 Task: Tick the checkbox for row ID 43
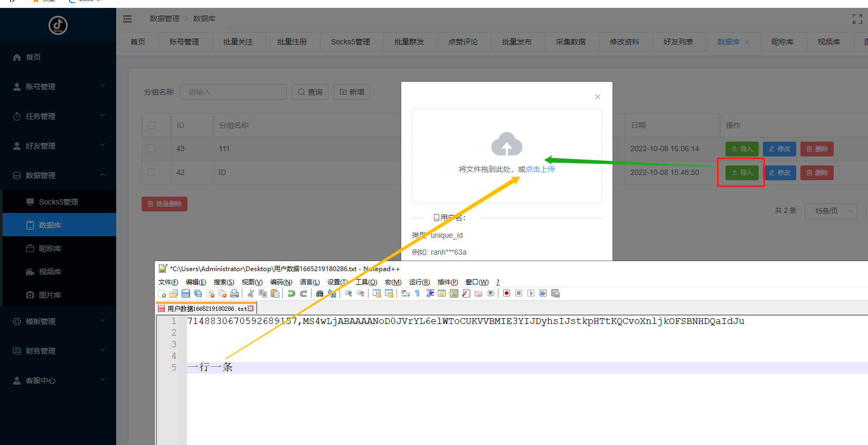[152, 149]
